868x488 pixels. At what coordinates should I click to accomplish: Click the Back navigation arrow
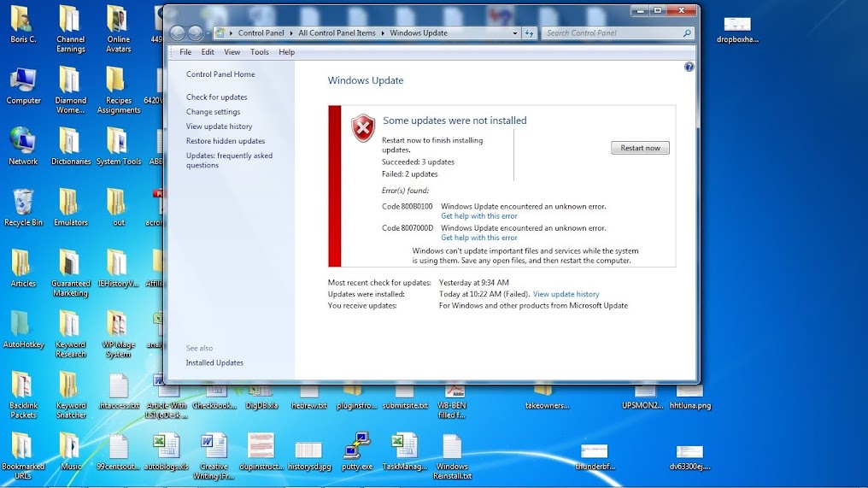(x=177, y=33)
